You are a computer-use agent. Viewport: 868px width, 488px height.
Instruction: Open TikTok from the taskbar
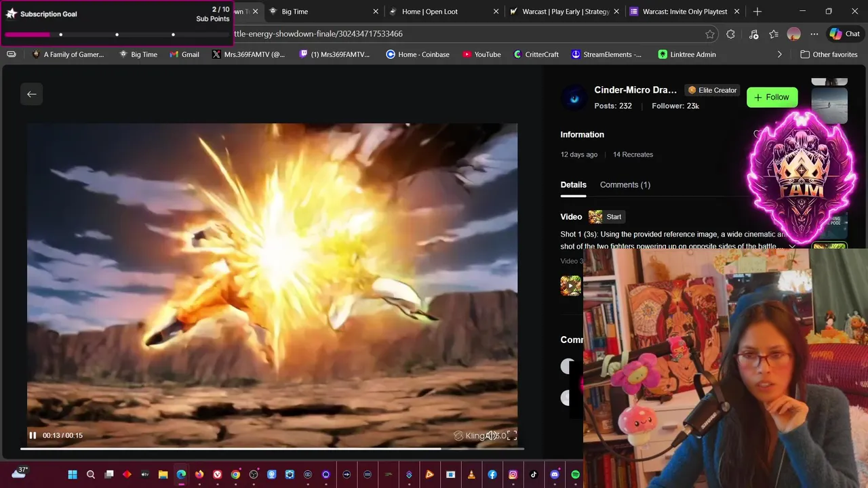click(534, 474)
